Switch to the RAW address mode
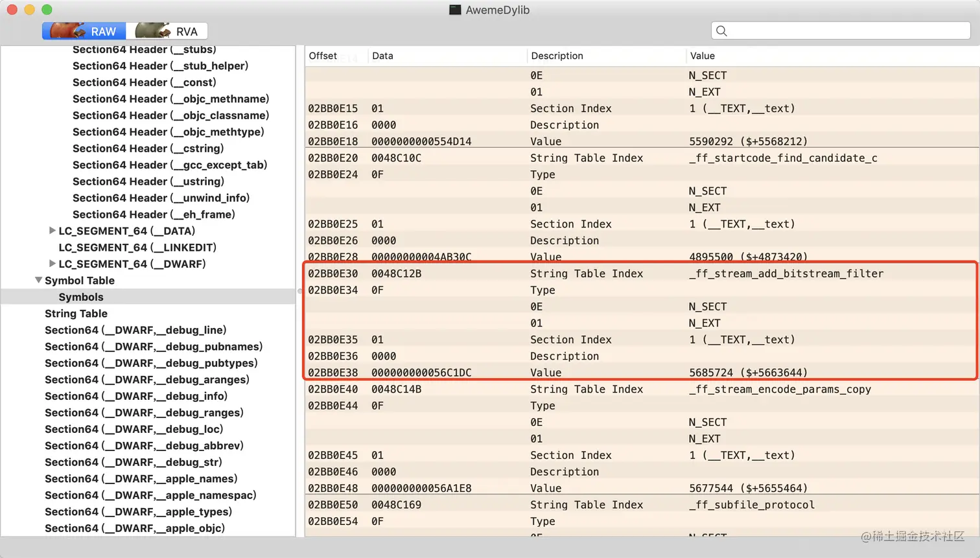 click(x=84, y=31)
